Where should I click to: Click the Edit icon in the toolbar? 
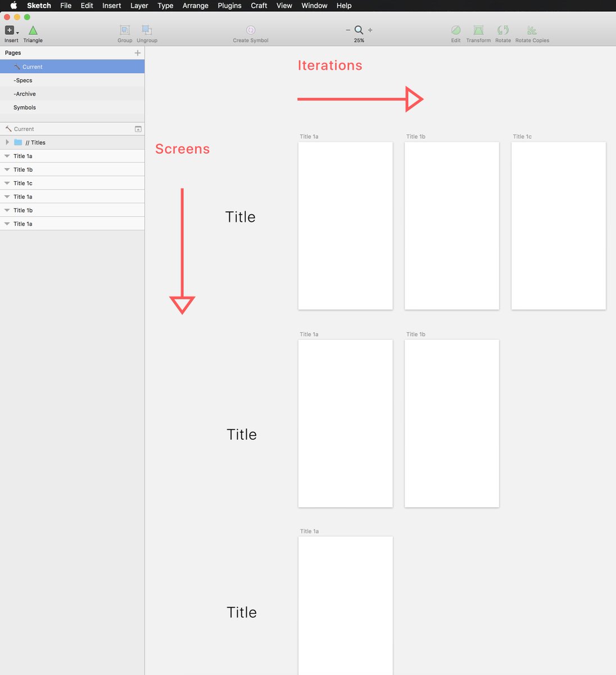[455, 30]
